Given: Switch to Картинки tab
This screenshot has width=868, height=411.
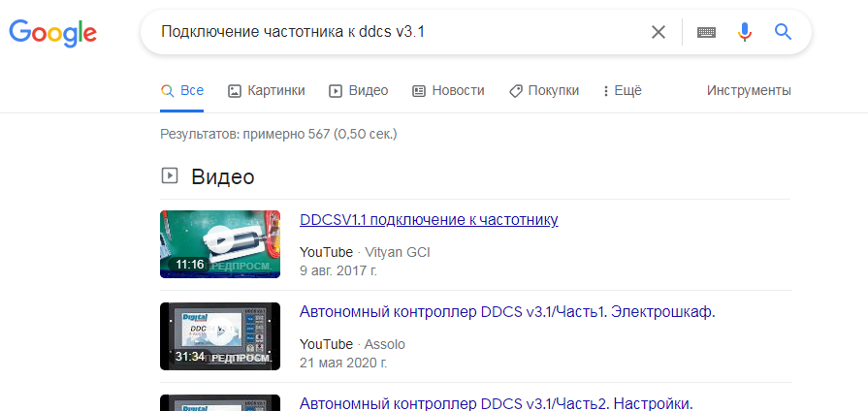Looking at the screenshot, I should pyautogui.click(x=267, y=91).
